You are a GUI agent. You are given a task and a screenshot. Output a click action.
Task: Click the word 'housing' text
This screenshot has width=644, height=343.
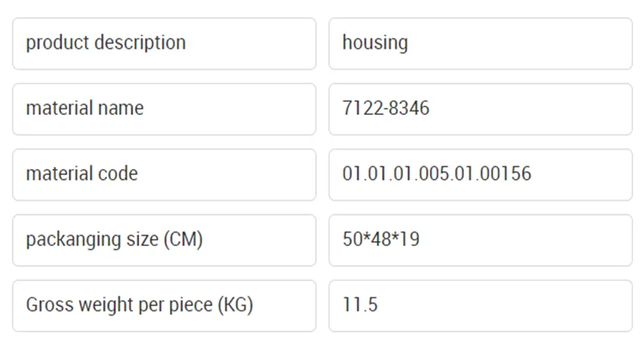tap(375, 43)
